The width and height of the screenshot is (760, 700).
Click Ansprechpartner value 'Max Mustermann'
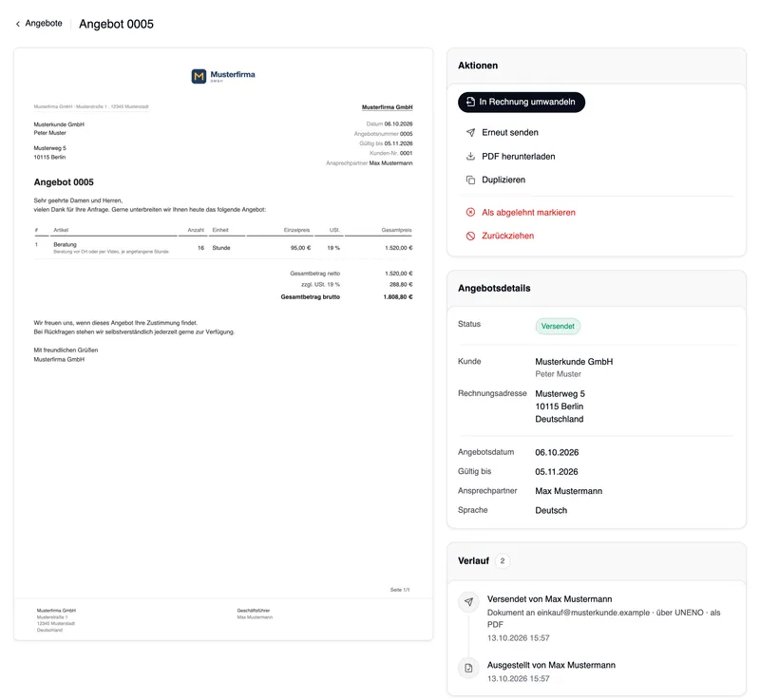[568, 491]
